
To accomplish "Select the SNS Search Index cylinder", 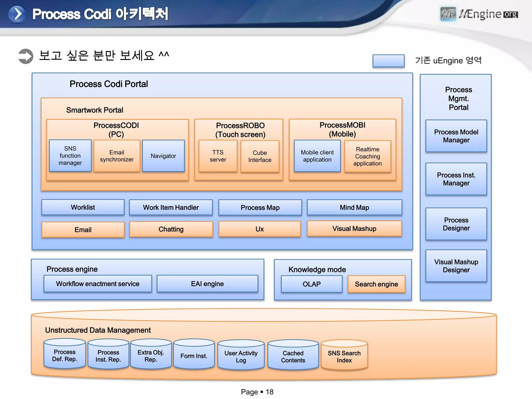I will point(344,356).
